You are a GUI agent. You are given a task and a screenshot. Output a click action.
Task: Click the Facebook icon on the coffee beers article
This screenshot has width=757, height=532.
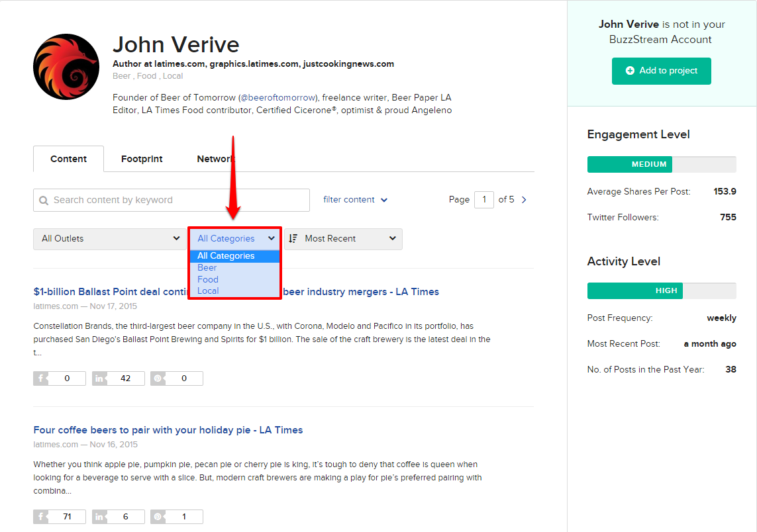(x=42, y=516)
